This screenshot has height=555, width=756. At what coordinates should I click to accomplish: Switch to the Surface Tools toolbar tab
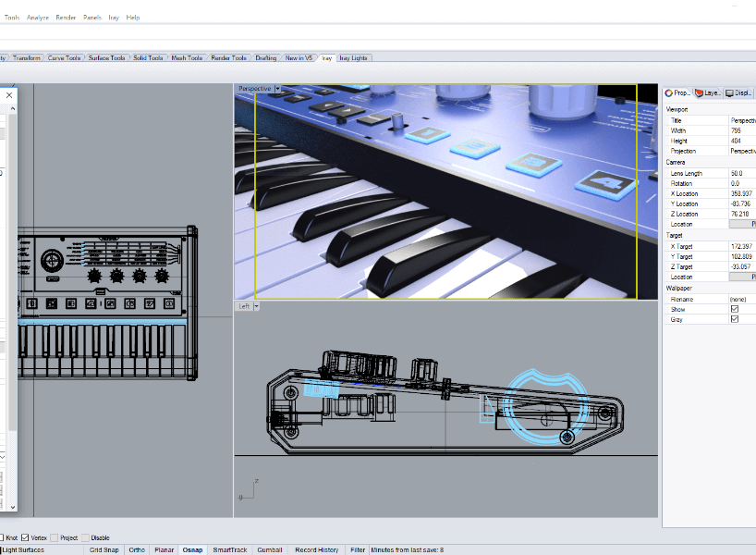coord(106,58)
